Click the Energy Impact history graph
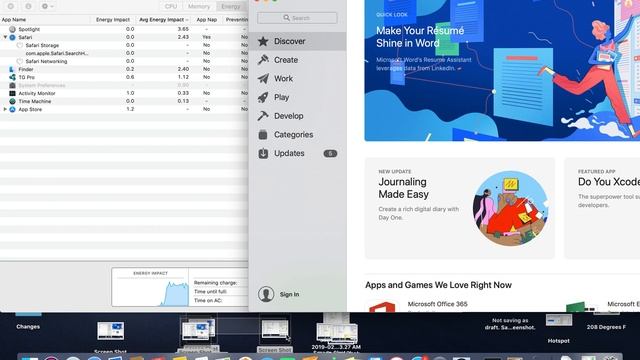Screen dimensions: 640x360 (x=151, y=287)
